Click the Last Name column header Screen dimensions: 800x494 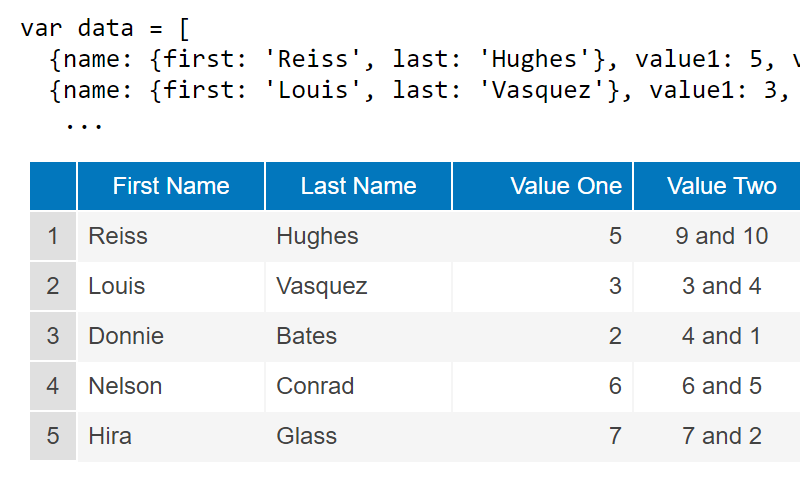tap(358, 186)
